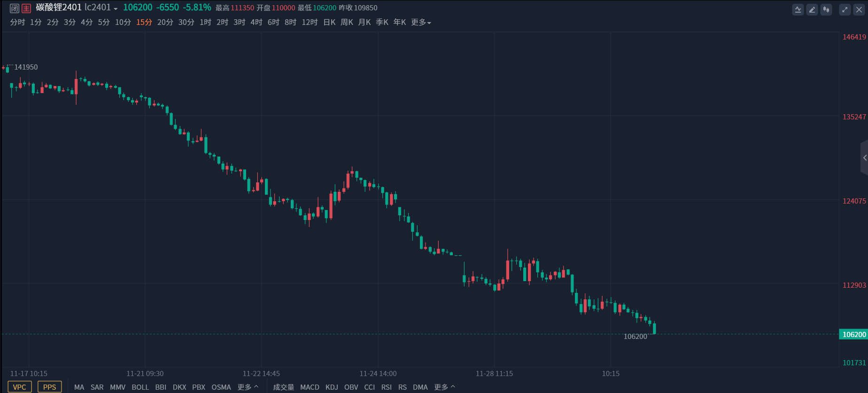Show the KDJ sub-chart
The width and height of the screenshot is (868, 393).
point(332,387)
